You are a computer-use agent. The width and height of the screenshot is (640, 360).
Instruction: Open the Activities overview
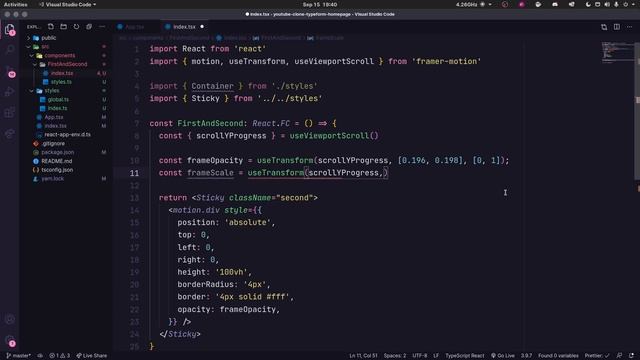(16, 4)
